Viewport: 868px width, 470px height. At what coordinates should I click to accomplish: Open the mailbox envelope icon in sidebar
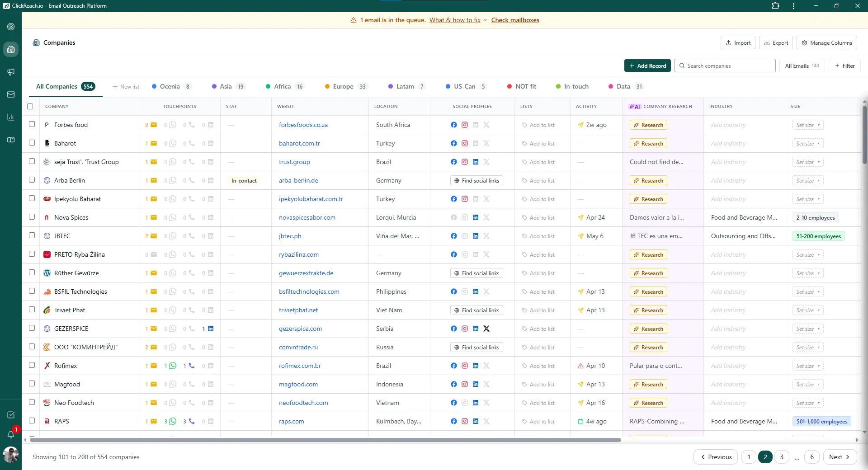tap(11, 94)
